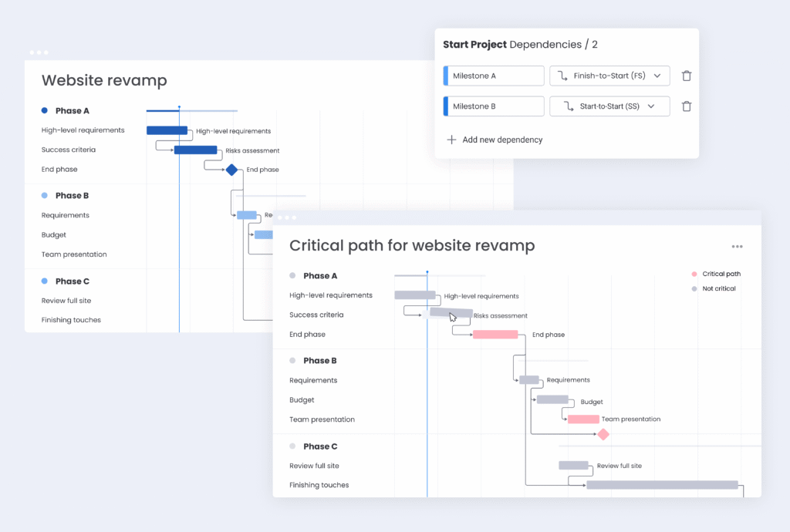Click the plus icon to add dependency

pyautogui.click(x=451, y=140)
